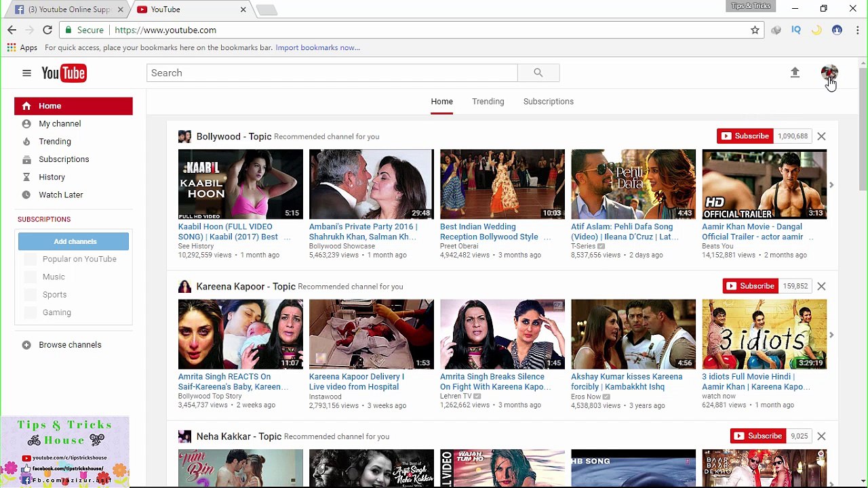Open Browse channels in the sidebar
Viewport: 868px width, 488px height.
[70, 345]
